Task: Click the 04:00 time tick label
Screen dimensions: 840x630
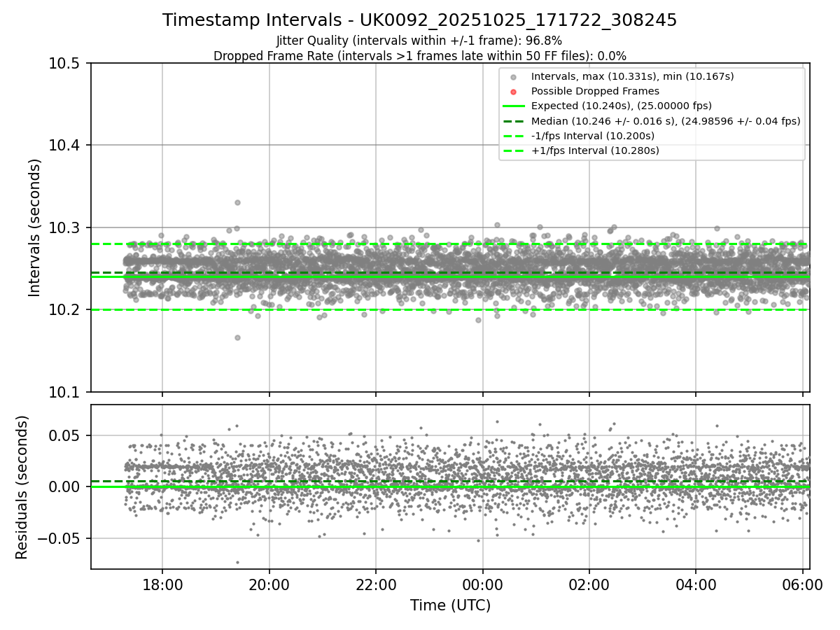Action: click(695, 584)
